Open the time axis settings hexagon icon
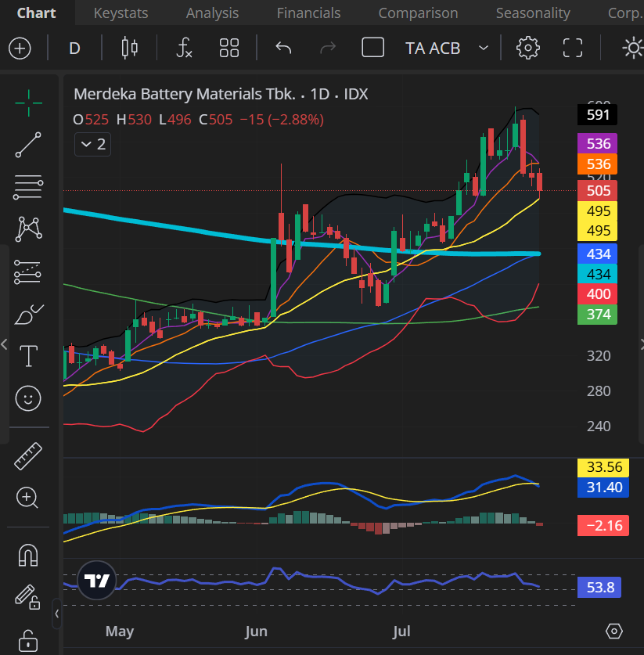This screenshot has height=655, width=644. coord(614,631)
